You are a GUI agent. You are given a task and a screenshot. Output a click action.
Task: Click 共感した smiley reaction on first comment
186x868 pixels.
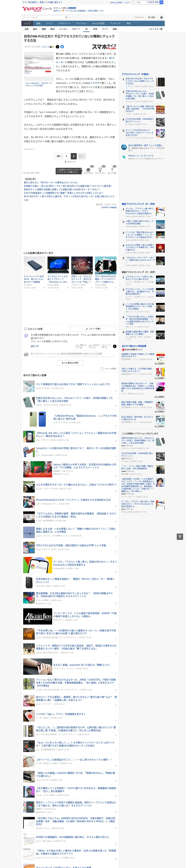(81, 346)
